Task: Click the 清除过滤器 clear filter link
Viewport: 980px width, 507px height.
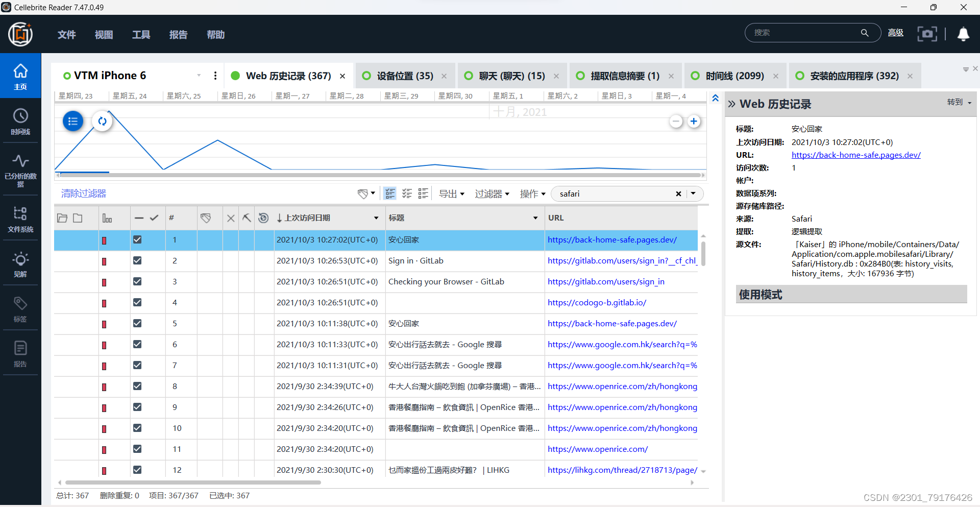Action: tap(84, 194)
